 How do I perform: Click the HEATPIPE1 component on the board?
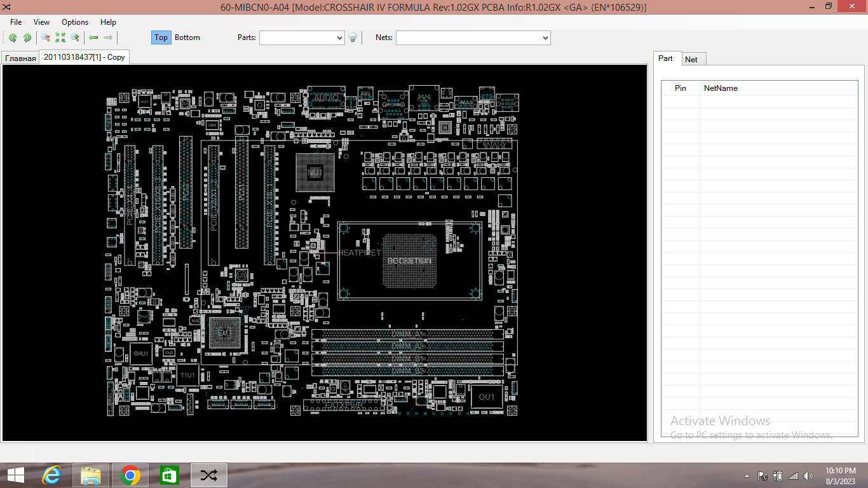[x=359, y=252]
